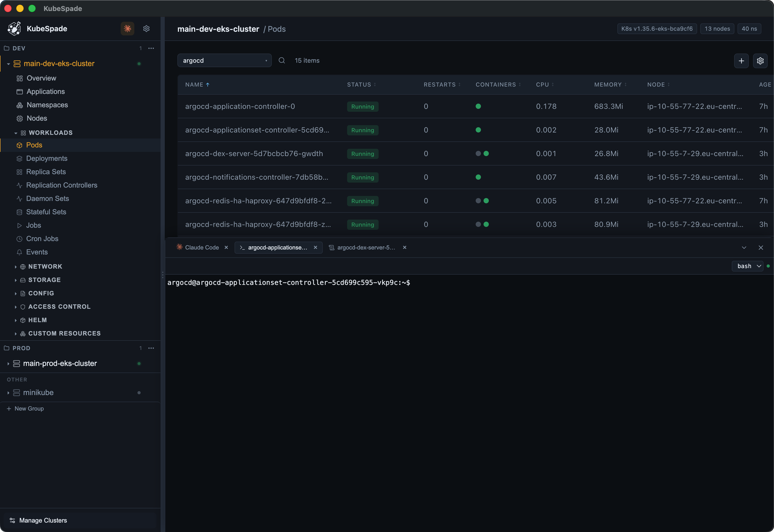
Task: Open Applications in the sidebar
Action: (x=45, y=92)
